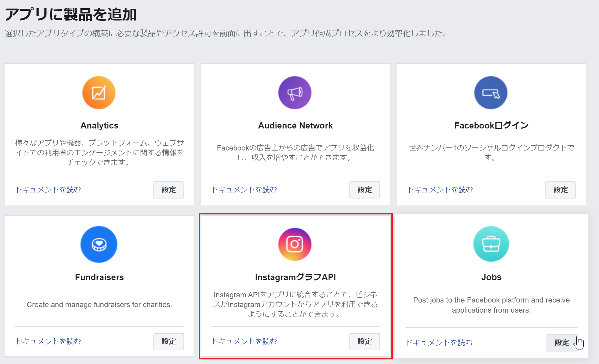This screenshot has height=364, width=599.
Task: Open ドキュメントを読む for InstagramグラフAPI
Action: (244, 341)
